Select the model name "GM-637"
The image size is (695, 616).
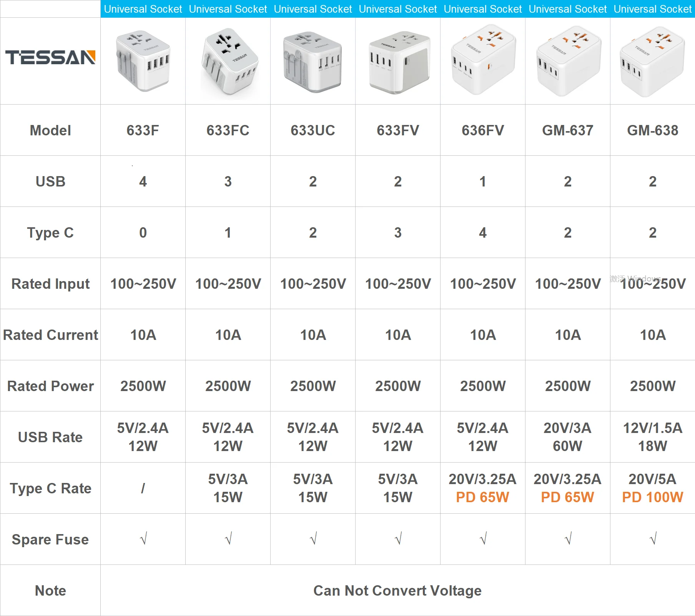pyautogui.click(x=568, y=130)
